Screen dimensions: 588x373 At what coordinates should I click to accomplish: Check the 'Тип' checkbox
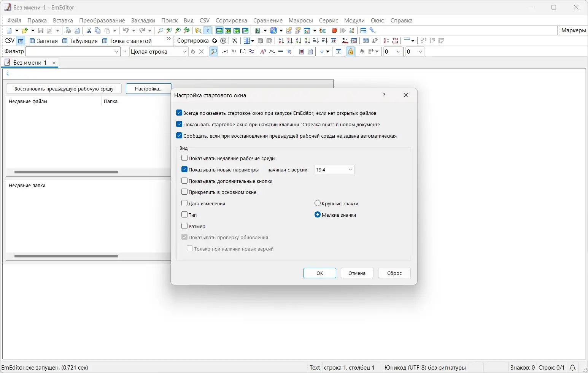(x=184, y=215)
